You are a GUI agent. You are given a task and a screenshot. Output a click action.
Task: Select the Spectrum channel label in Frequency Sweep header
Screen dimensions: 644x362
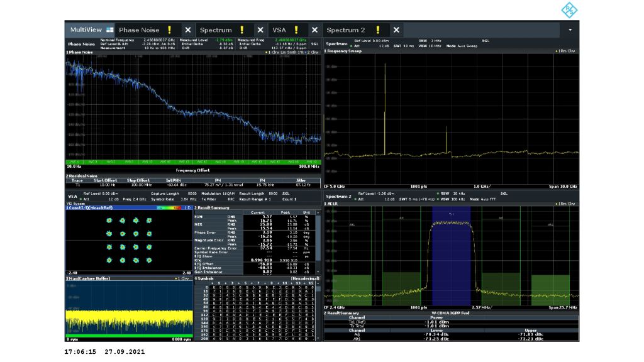click(336, 44)
